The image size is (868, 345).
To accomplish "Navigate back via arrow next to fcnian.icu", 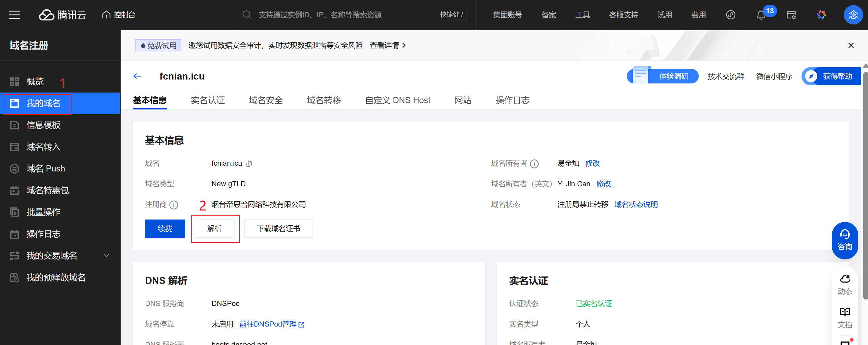I will (138, 76).
